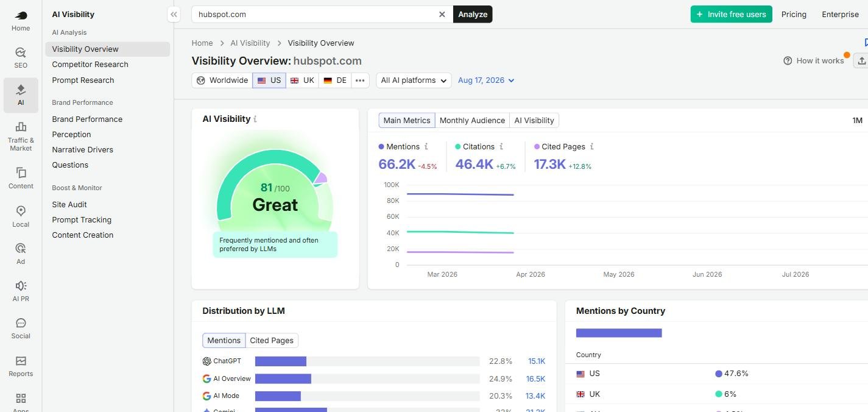
Task: Open Prompt Tracking in sidebar
Action: (107, 219)
